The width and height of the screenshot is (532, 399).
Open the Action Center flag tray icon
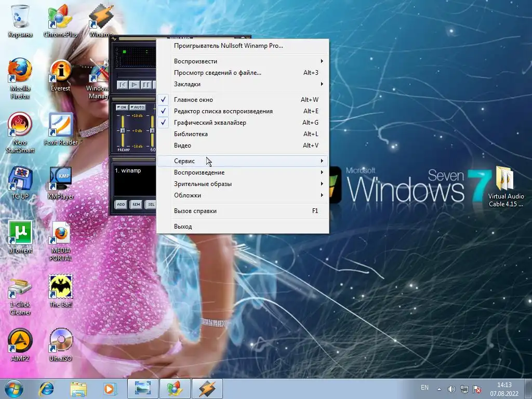tap(477, 389)
